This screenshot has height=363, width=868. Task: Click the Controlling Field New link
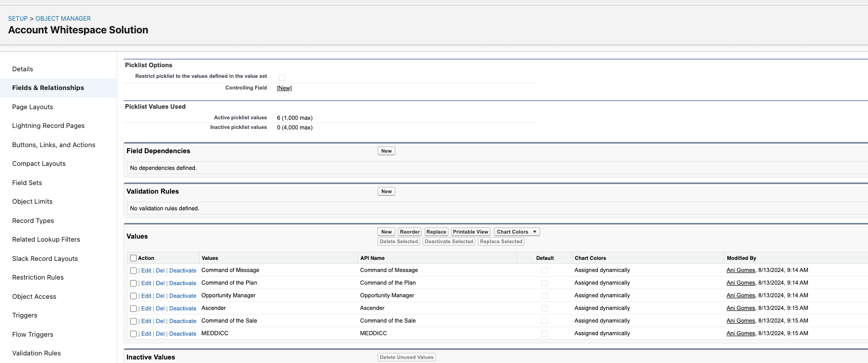click(x=284, y=88)
